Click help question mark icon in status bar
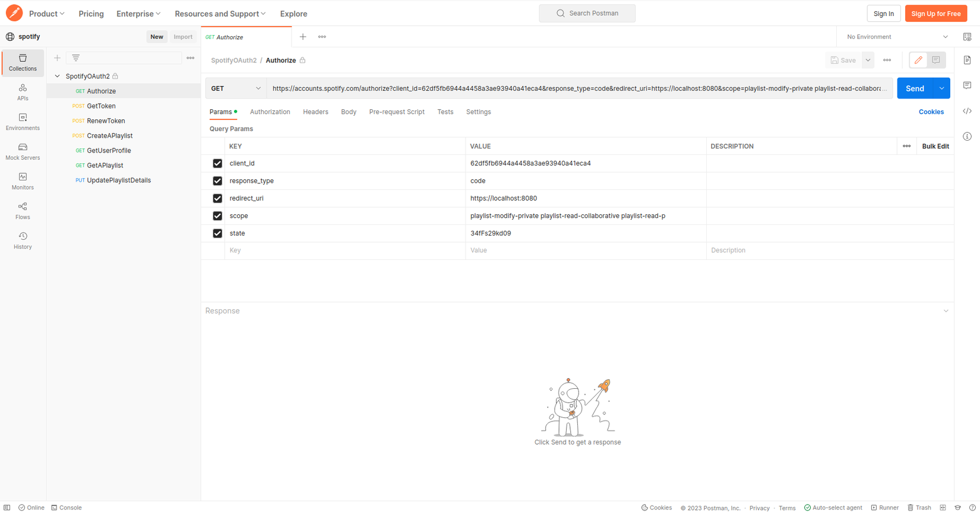 point(973,508)
